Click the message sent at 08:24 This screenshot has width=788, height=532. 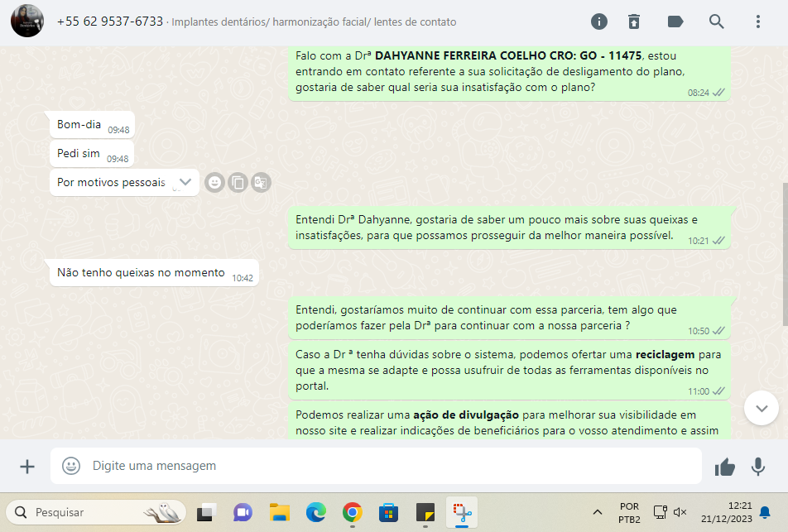point(509,74)
